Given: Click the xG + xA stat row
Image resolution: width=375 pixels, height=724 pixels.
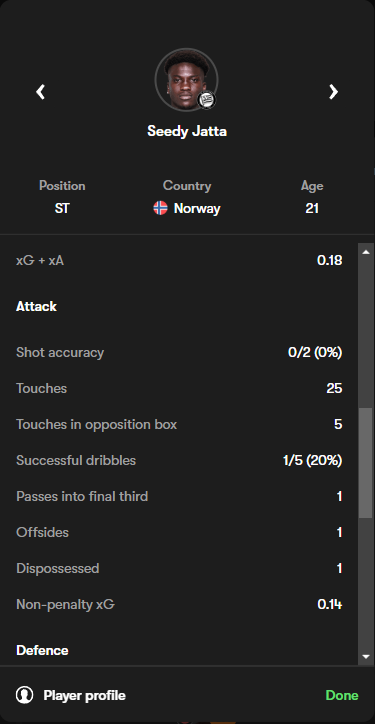Looking at the screenshot, I should (x=179, y=260).
